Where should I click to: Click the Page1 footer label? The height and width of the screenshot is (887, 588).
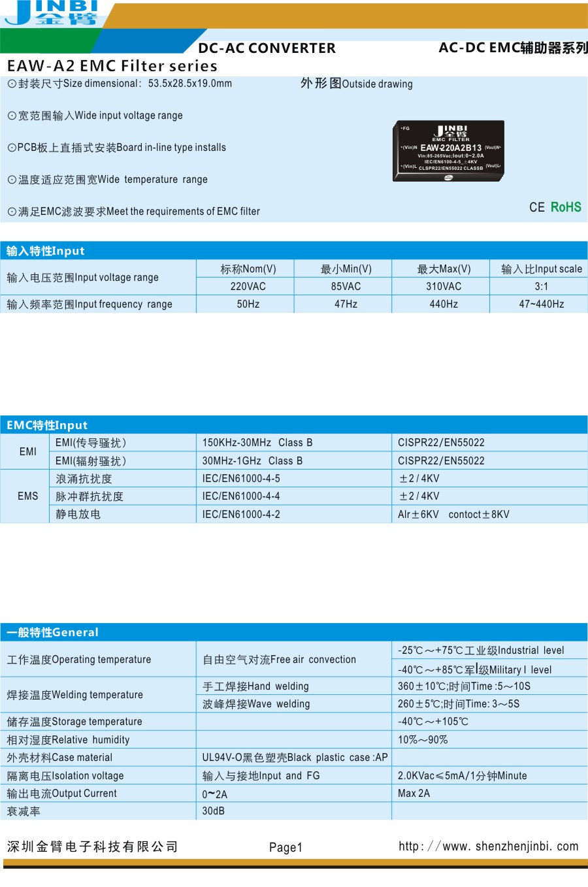coord(286,847)
